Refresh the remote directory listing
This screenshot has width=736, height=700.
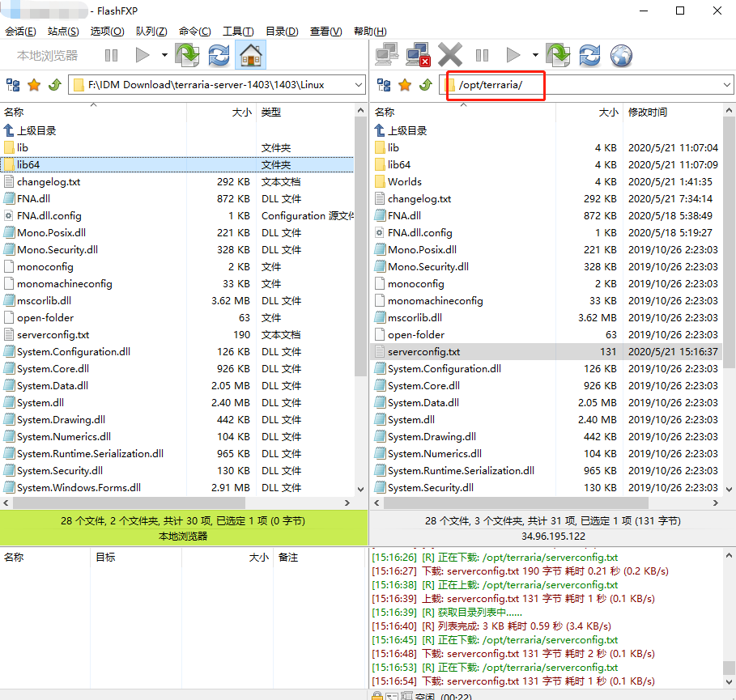point(589,55)
